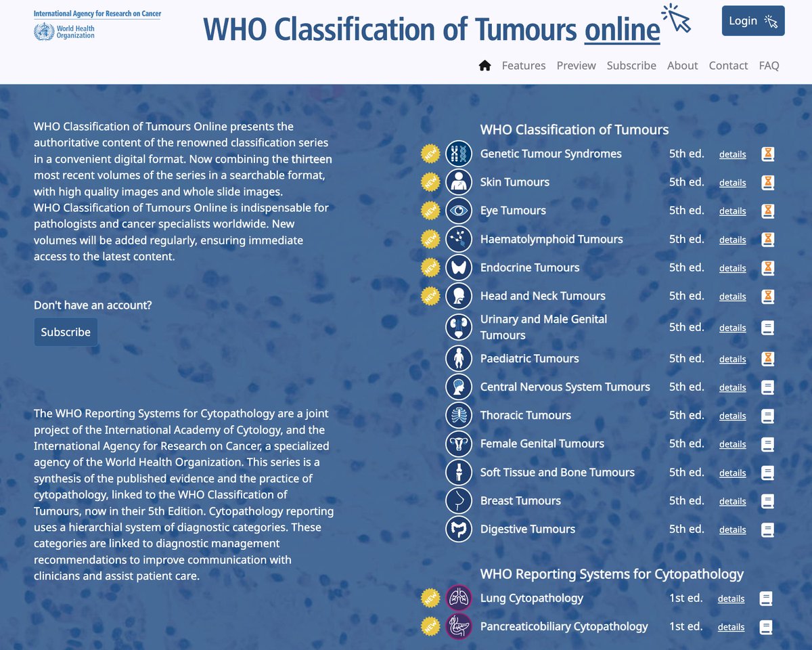Open book icon for Digestive Tumours
This screenshot has width=812, height=650.
point(767,529)
